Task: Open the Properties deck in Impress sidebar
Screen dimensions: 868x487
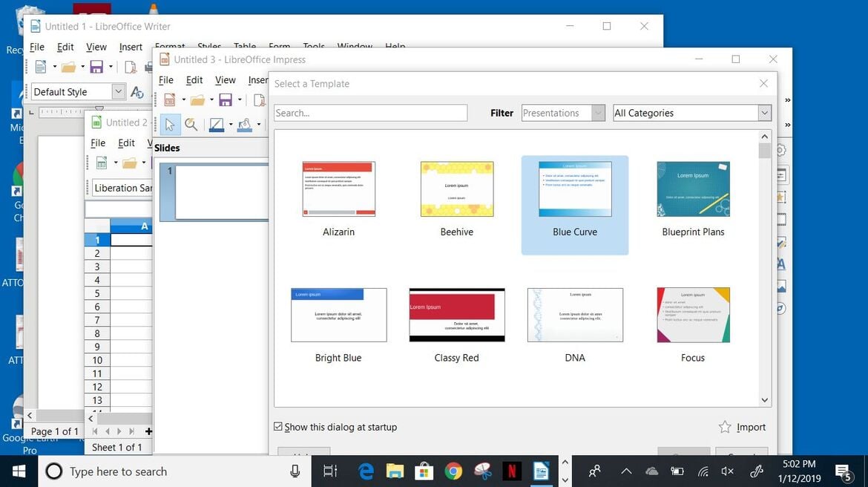Action: [781, 175]
